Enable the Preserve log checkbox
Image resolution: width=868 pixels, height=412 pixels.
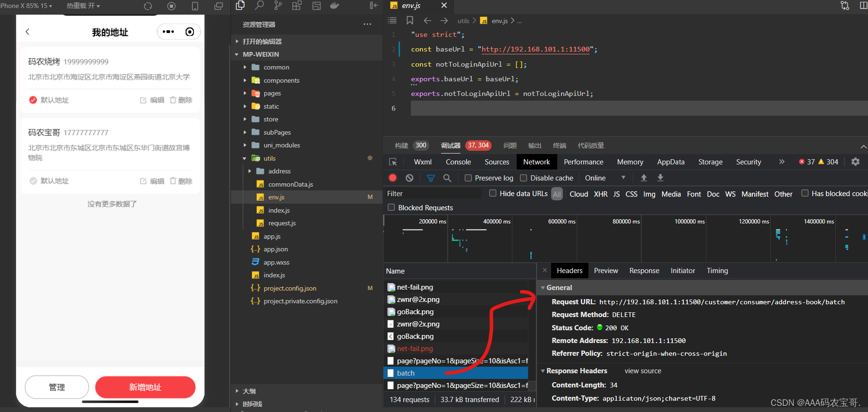468,178
